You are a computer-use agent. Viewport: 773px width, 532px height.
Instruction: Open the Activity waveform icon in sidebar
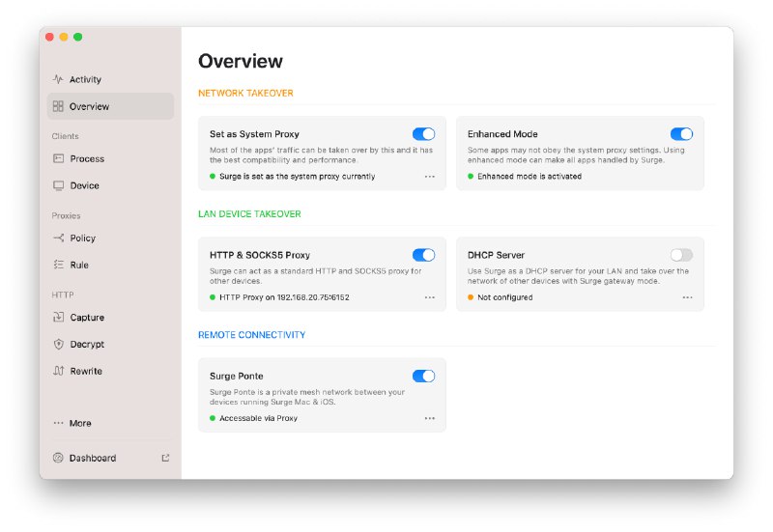58,79
